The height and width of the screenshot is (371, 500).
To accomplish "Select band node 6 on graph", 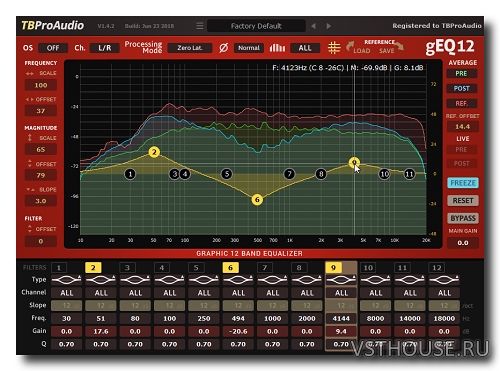I will pyautogui.click(x=257, y=200).
